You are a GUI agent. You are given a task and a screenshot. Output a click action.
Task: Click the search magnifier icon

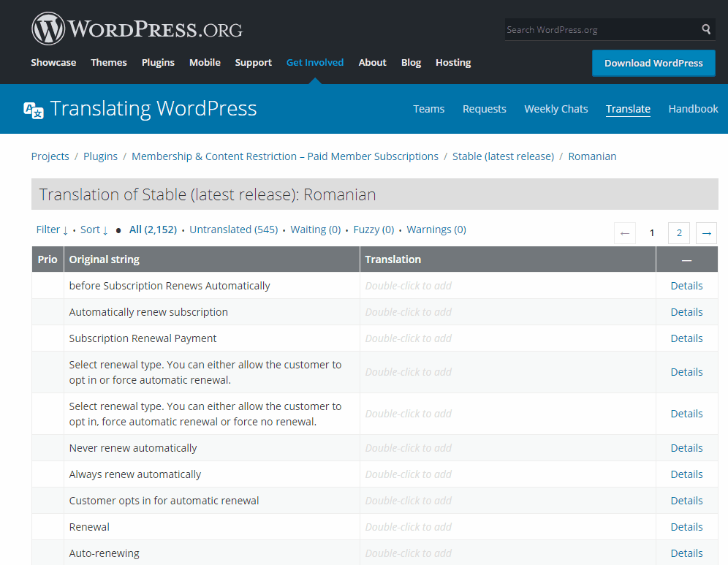point(706,29)
